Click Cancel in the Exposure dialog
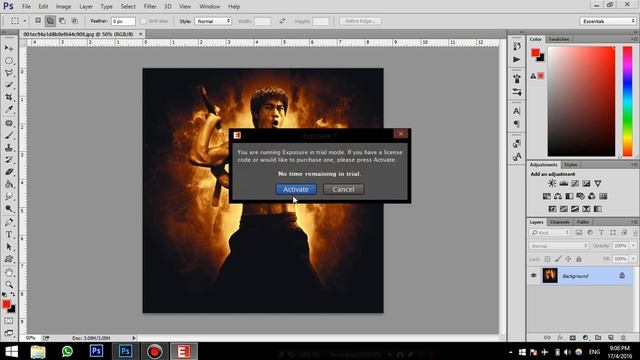 [343, 189]
